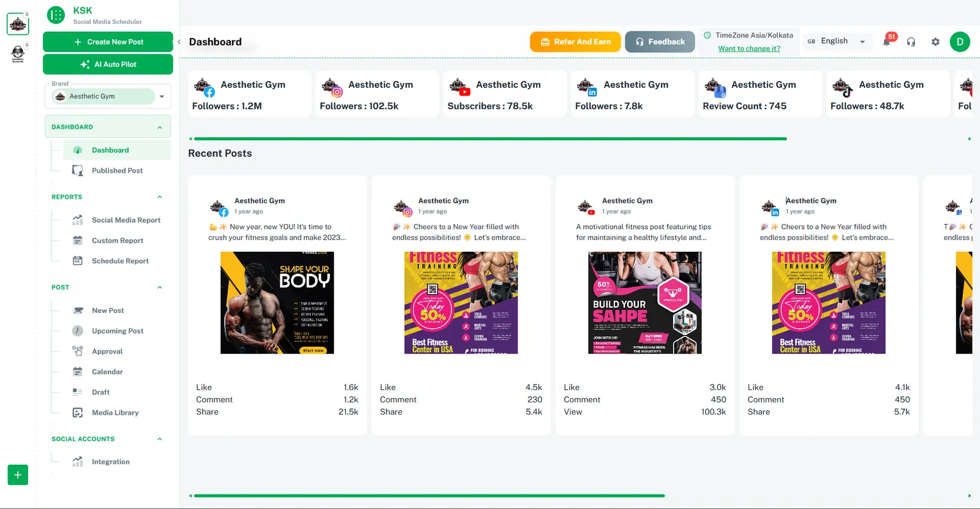The image size is (980, 509).
Task: Click the headset support icon
Action: coord(911,42)
